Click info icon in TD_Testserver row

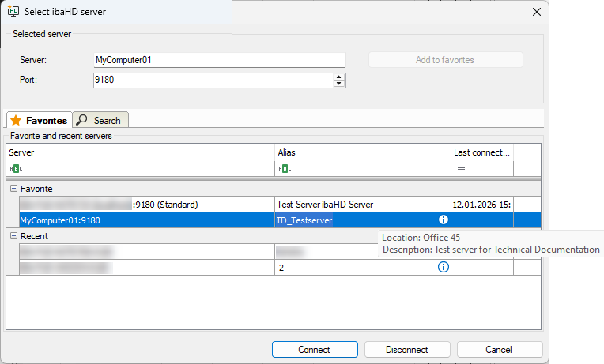444,220
